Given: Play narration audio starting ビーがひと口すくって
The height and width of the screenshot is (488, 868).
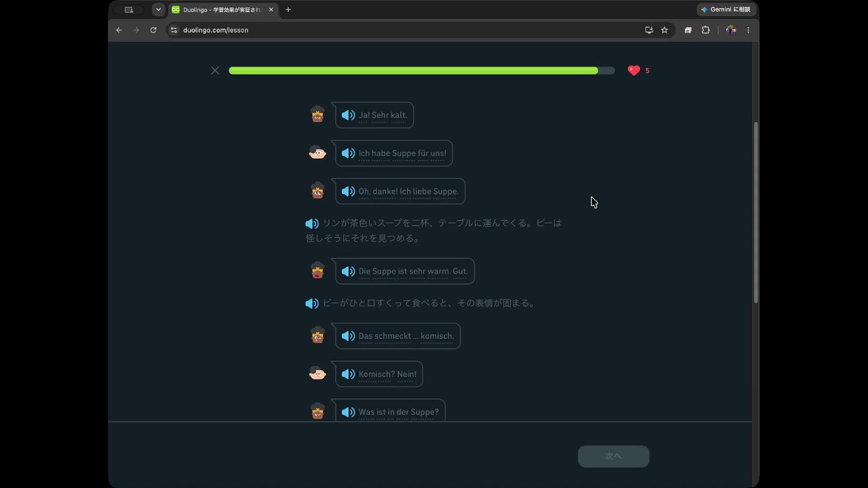Looking at the screenshot, I should tap(312, 303).
